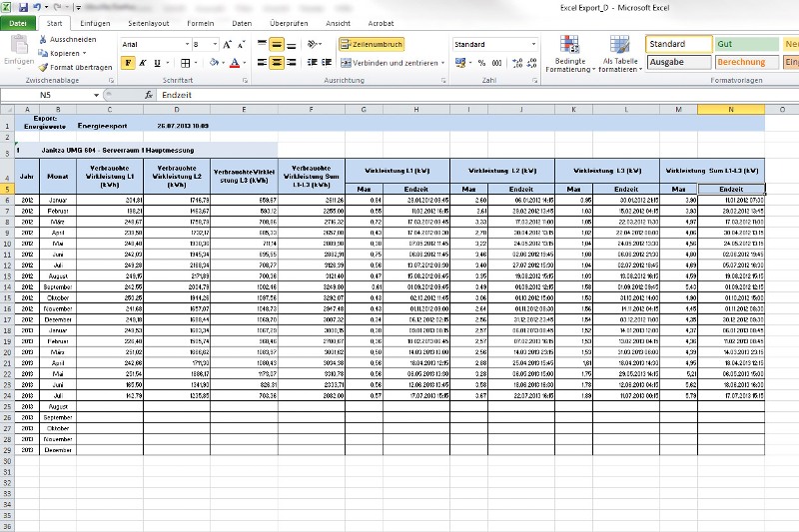
Task: Open the Standard number format dropdown
Action: coord(533,44)
